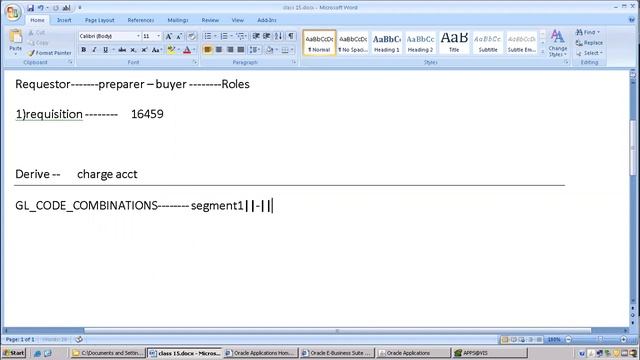Open the Select dropdown in Editing

tap(589, 53)
